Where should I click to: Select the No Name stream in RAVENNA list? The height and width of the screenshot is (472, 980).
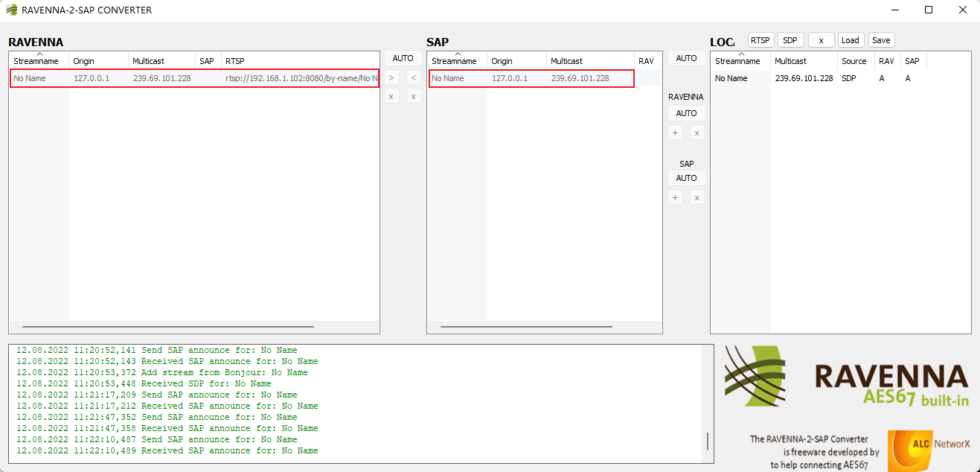point(30,78)
